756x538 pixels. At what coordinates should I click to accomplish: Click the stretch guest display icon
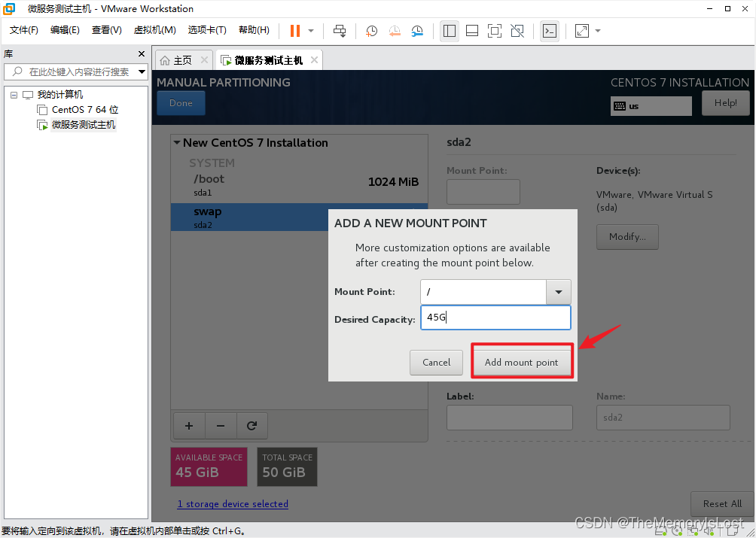pos(582,31)
